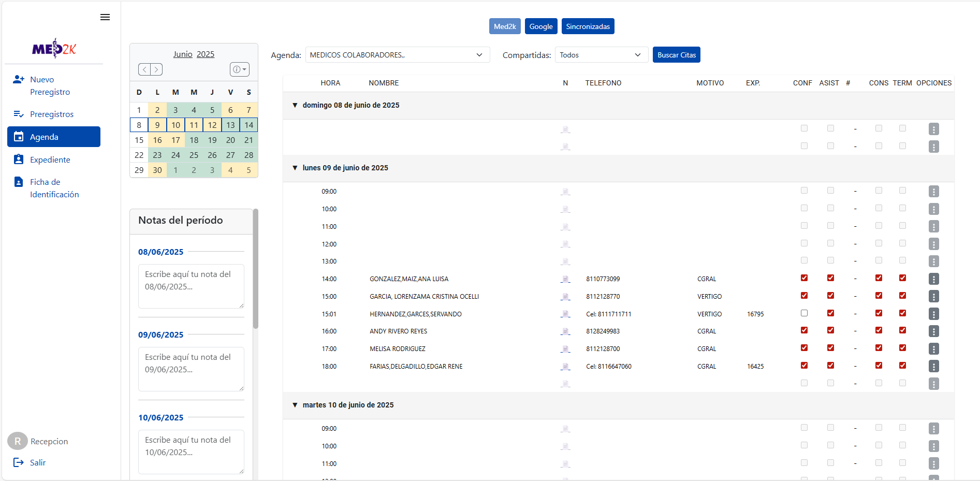980x481 pixels.
Task: Open Expediente in sidebar
Action: (50, 160)
